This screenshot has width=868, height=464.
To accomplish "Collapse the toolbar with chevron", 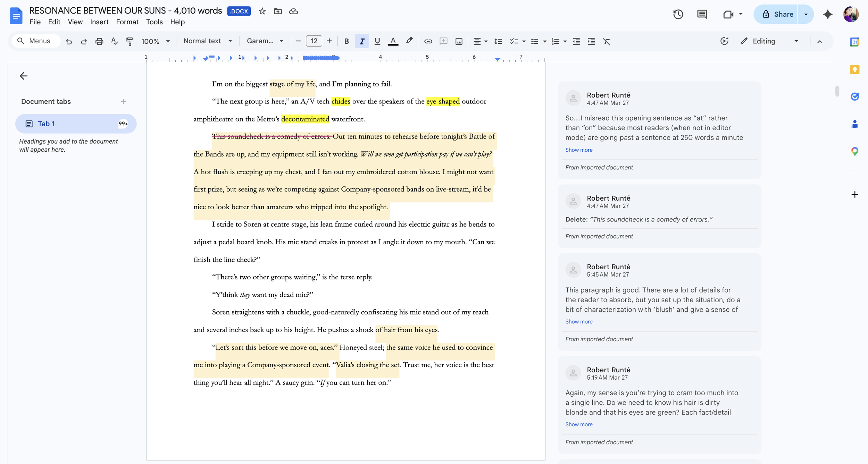I will click(819, 41).
